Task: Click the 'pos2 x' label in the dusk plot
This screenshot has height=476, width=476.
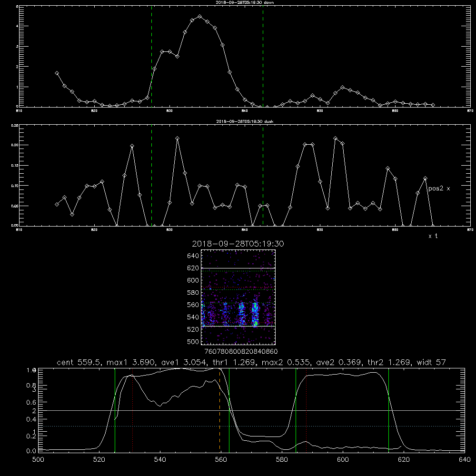Action: (x=439, y=188)
